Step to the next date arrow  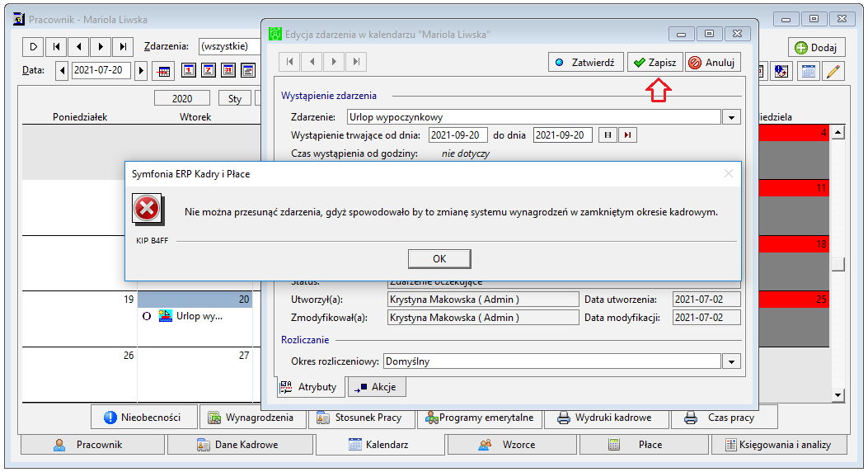(x=141, y=71)
